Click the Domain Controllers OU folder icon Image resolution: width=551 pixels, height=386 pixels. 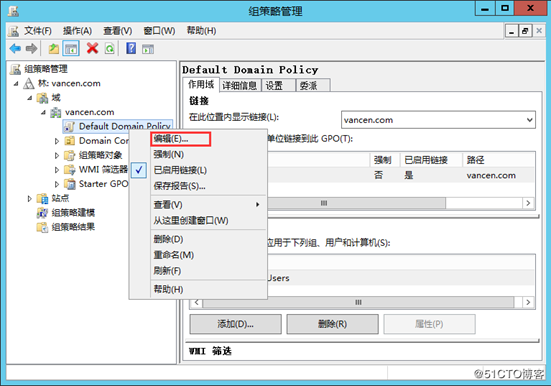[x=70, y=141]
